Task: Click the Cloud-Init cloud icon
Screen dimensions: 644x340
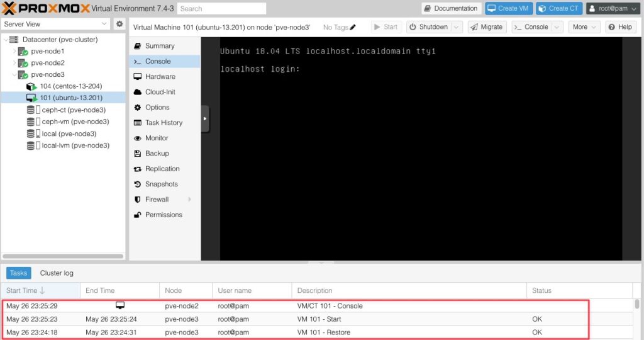Action: pyautogui.click(x=138, y=92)
